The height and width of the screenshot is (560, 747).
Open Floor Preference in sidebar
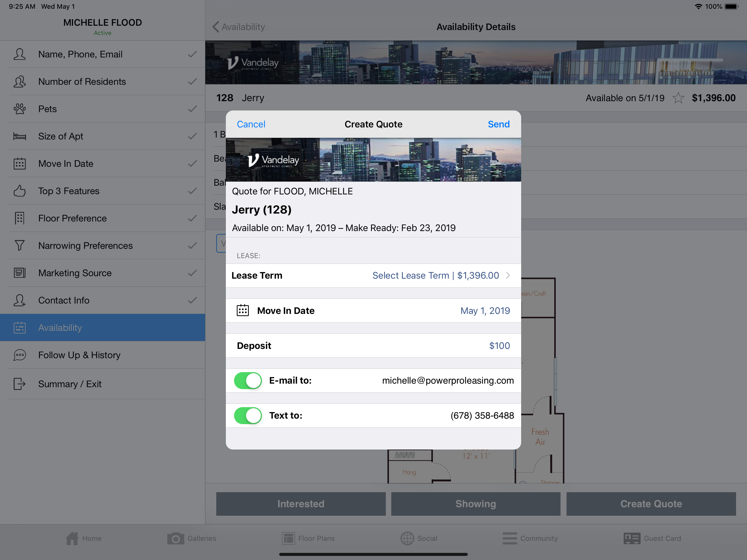click(x=103, y=218)
